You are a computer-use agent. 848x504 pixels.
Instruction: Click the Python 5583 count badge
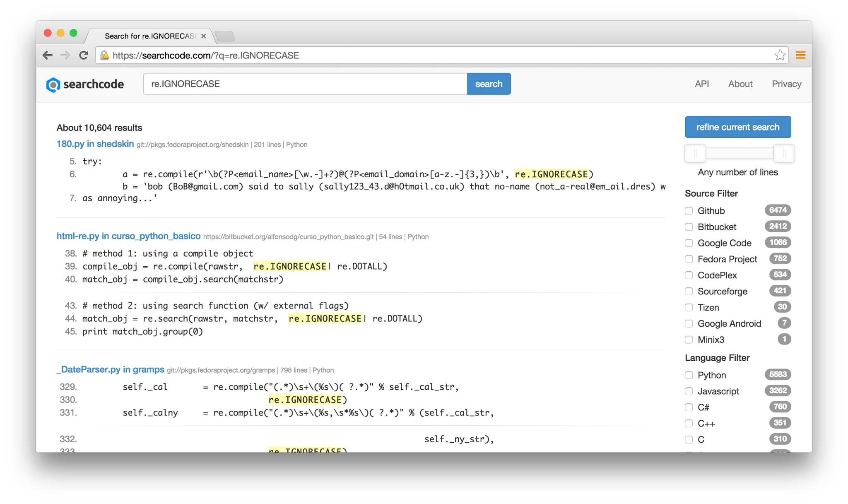(778, 374)
